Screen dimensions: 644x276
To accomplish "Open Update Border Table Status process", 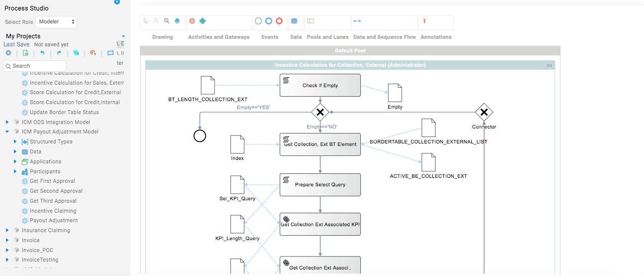I will pos(64,112).
